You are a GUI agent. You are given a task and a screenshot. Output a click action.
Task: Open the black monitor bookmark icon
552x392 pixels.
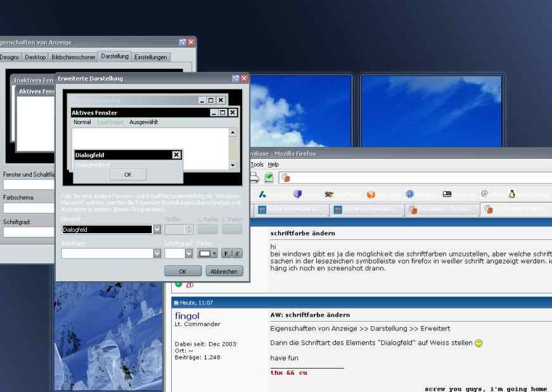(447, 194)
